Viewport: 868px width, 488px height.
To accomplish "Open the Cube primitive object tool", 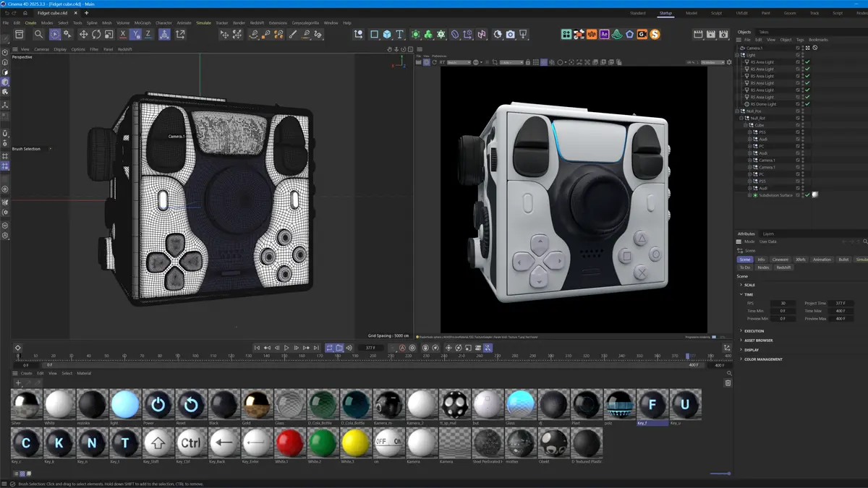I will pos(387,34).
